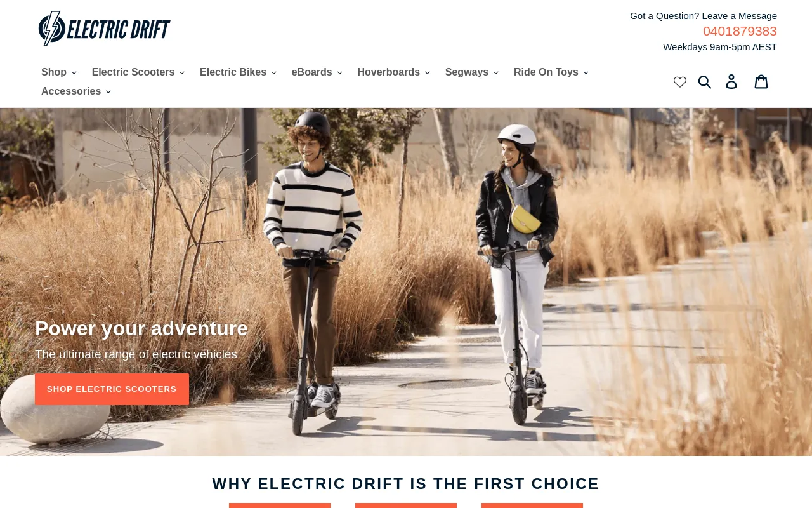
Task: Expand the Segways dropdown
Action: click(x=471, y=72)
